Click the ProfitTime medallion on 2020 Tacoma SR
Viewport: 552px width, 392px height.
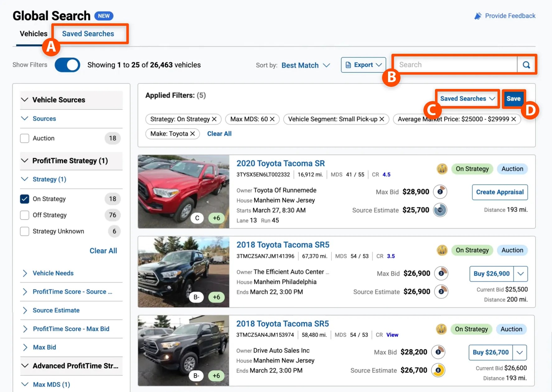[442, 169]
